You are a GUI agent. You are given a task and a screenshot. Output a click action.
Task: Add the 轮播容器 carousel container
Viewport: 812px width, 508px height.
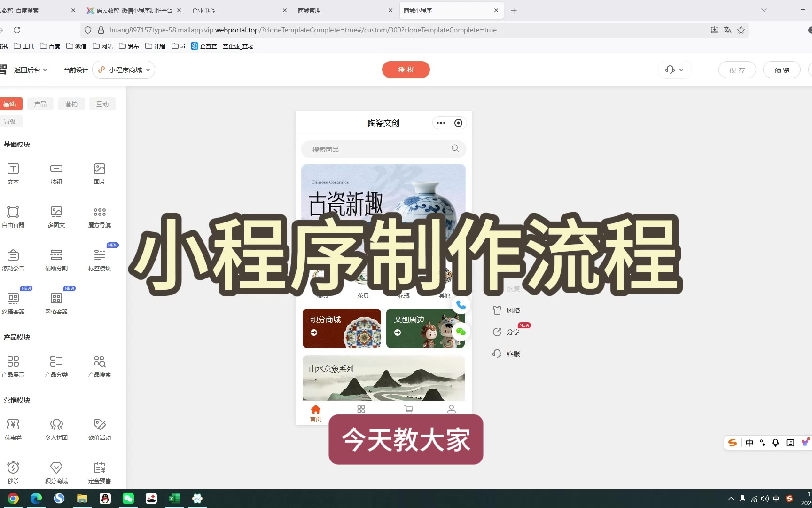pyautogui.click(x=13, y=303)
